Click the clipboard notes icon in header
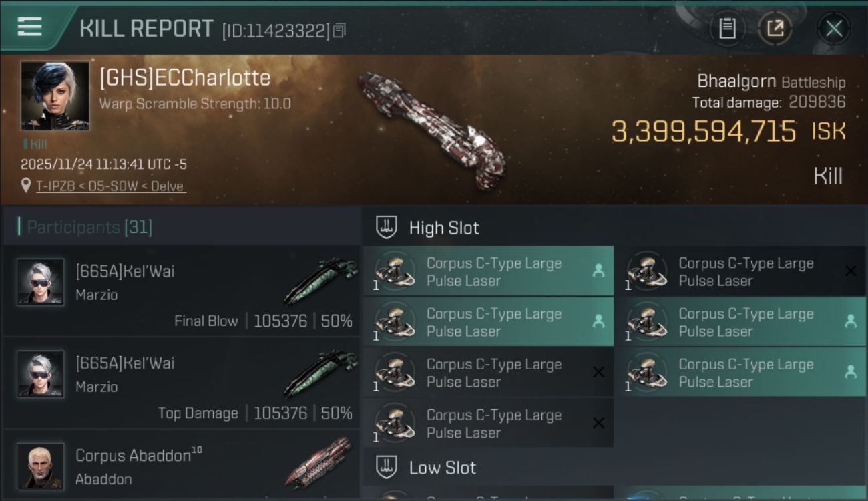Image resolution: width=868 pixels, height=501 pixels. pos(727,29)
